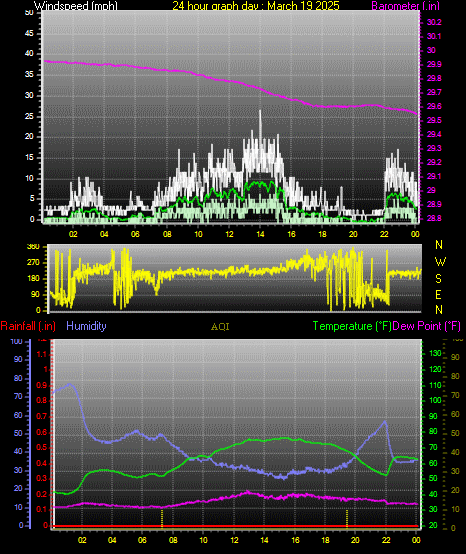Image resolution: width=466 pixels, height=554 pixels.
Task: Click the "29.6" value on the barometer axis
Action: 434,106
